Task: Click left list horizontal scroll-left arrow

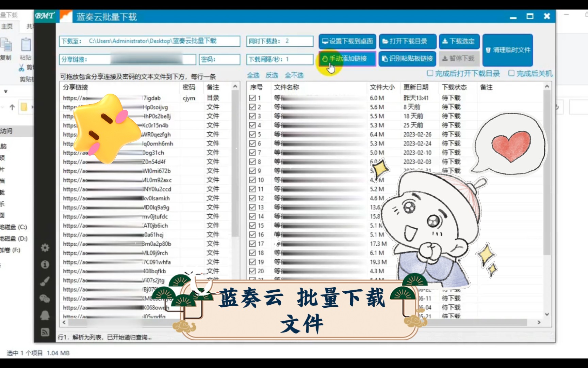Action: click(x=64, y=322)
